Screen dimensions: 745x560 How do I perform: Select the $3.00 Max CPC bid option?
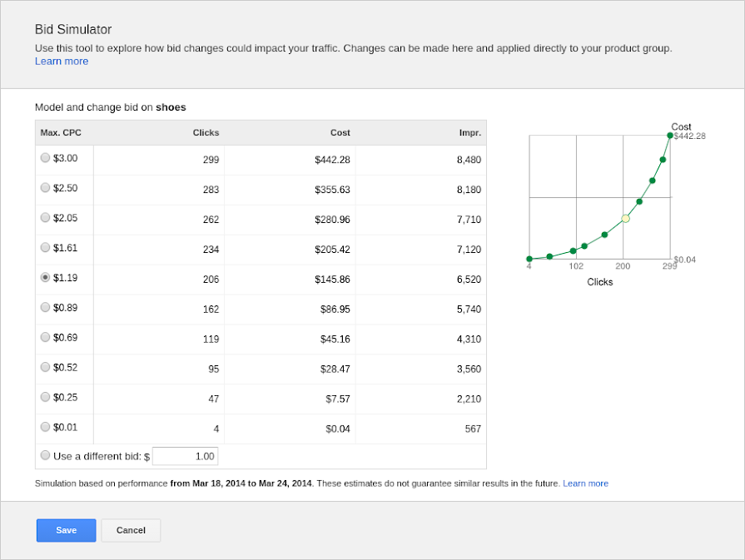click(x=45, y=157)
